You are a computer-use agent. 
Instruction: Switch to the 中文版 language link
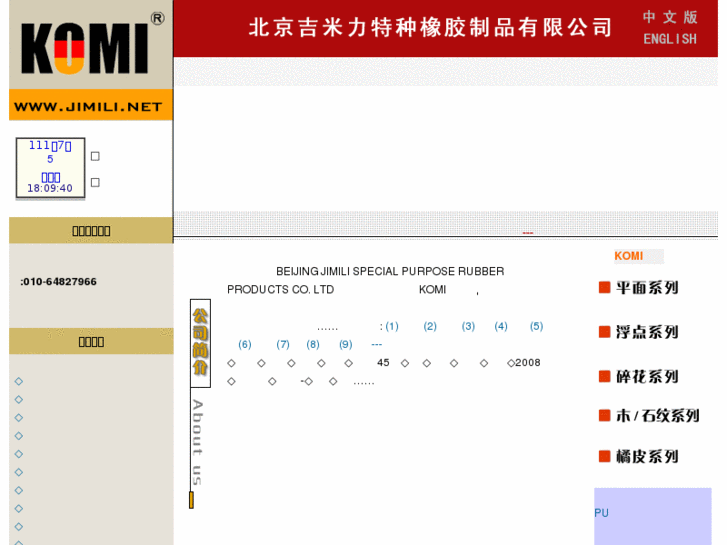(x=670, y=18)
